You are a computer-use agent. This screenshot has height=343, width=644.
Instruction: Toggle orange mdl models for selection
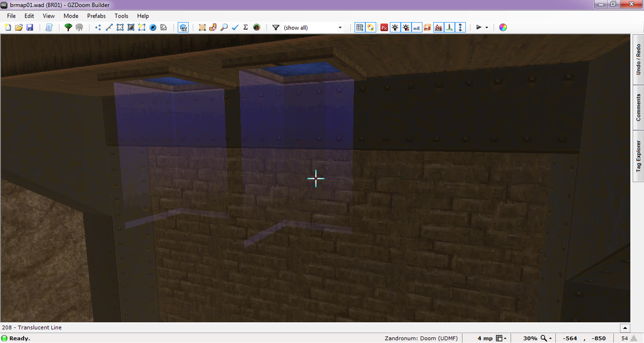[427, 27]
